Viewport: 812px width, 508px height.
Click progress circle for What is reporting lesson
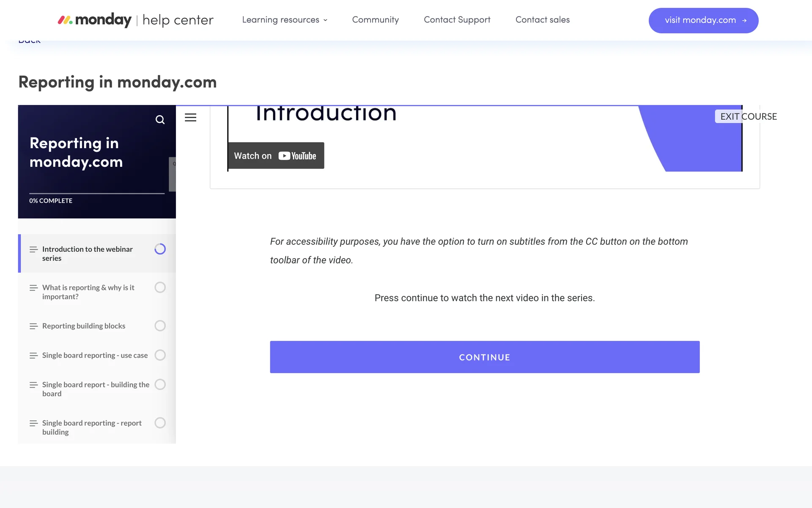pos(160,287)
